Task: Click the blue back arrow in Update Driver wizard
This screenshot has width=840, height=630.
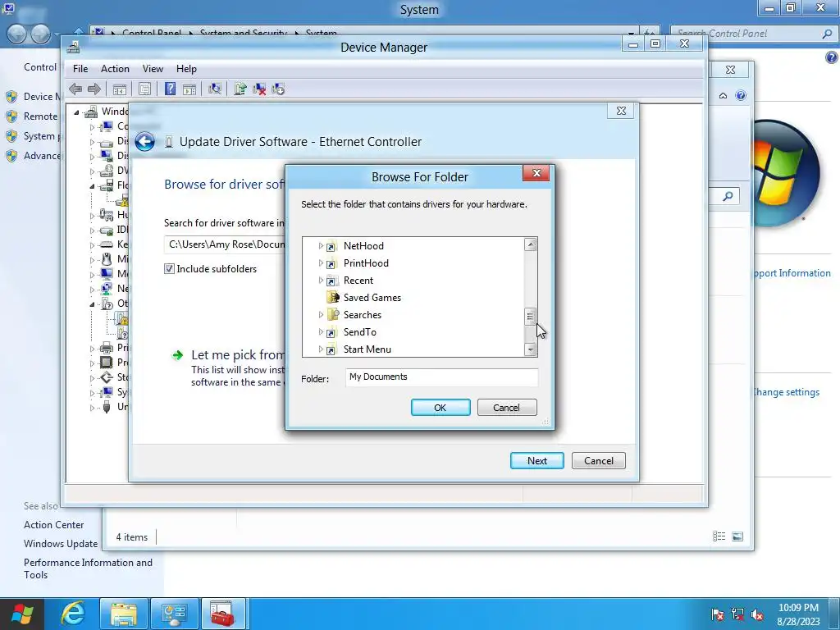Action: click(144, 141)
